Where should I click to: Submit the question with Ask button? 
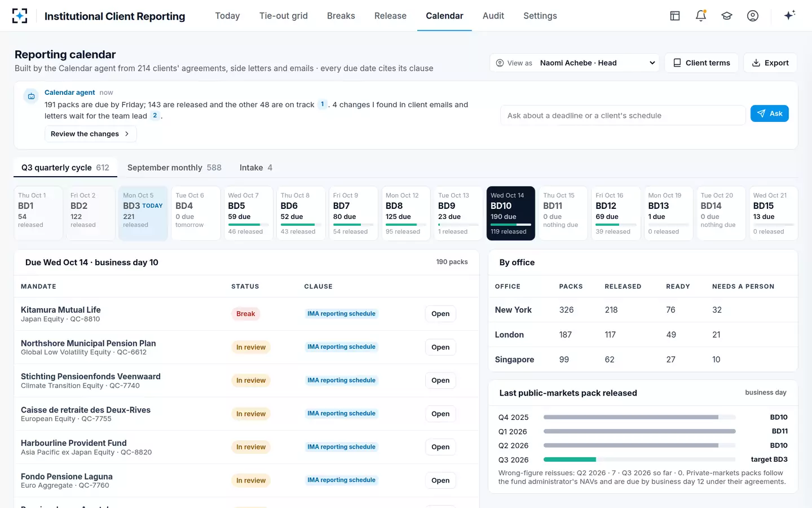pyautogui.click(x=769, y=113)
